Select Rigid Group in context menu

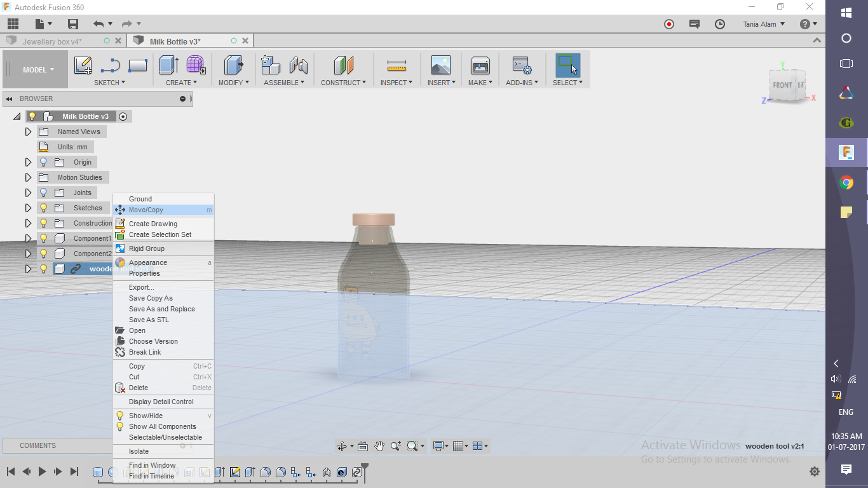pyautogui.click(x=163, y=248)
